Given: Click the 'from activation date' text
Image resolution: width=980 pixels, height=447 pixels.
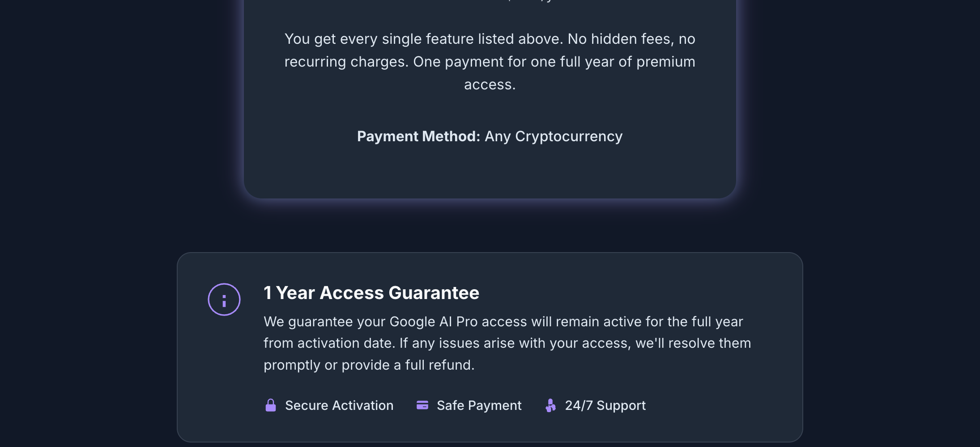Looking at the screenshot, I should click(x=330, y=343).
